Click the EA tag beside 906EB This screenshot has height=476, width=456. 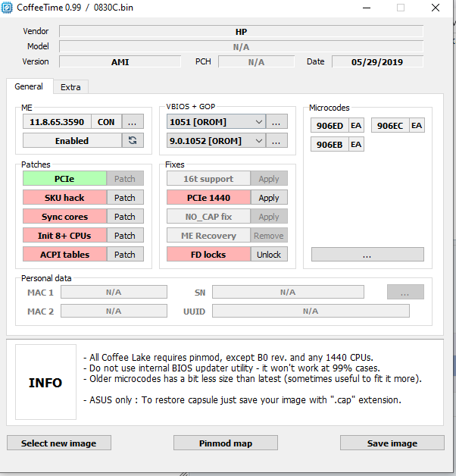[356, 144]
